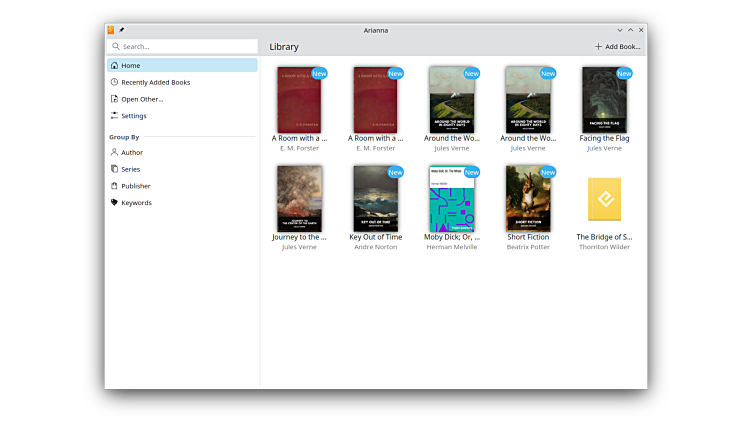The height and width of the screenshot is (423, 752).
Task: Click the Recently Added Books clock icon
Action: click(114, 82)
